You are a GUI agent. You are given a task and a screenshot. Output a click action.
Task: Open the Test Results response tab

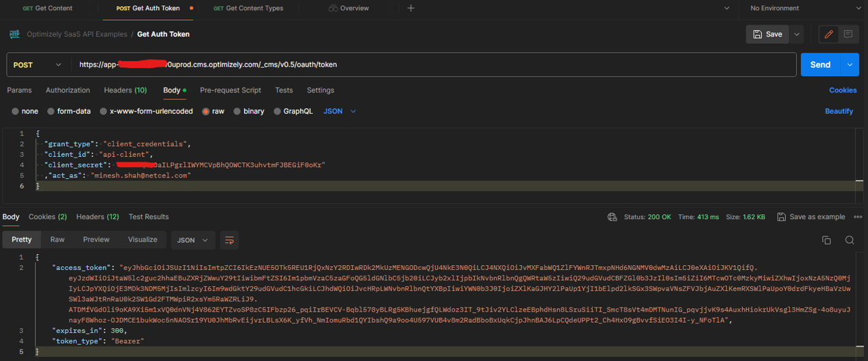click(149, 217)
